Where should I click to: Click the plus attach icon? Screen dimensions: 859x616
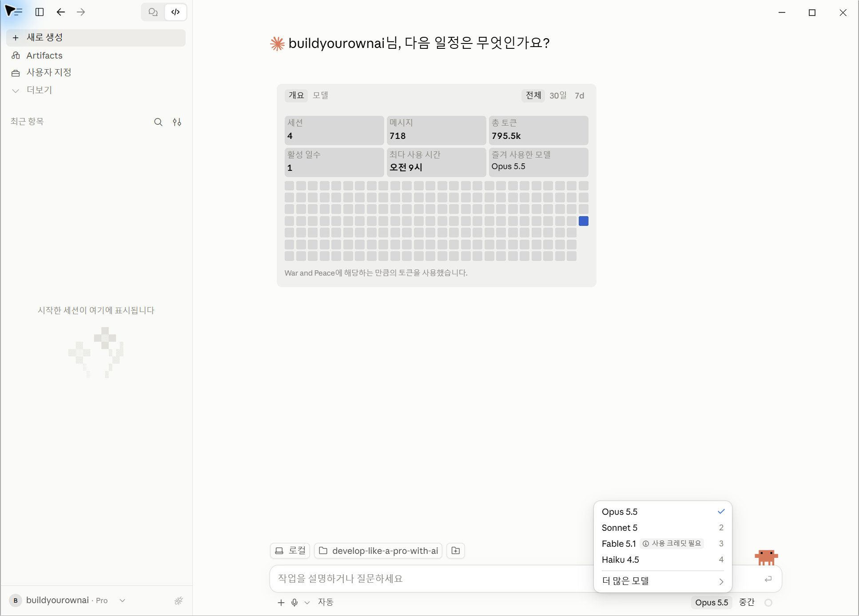coord(281,602)
